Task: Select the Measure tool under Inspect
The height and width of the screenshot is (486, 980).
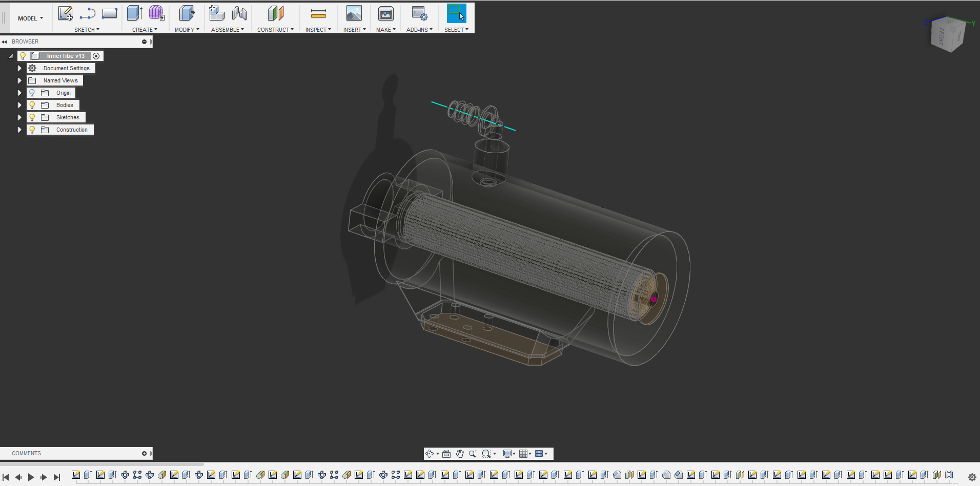Action: [318, 13]
